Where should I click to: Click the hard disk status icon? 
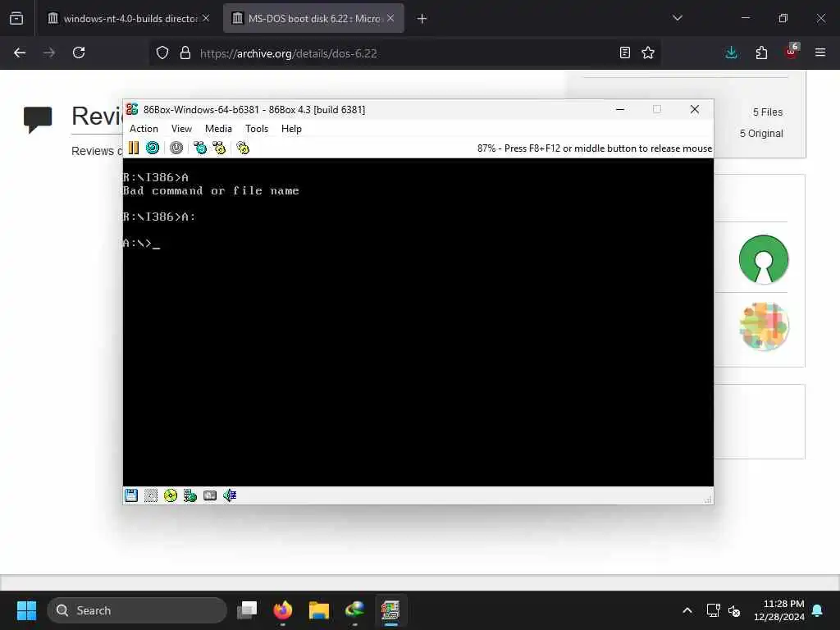(210, 495)
